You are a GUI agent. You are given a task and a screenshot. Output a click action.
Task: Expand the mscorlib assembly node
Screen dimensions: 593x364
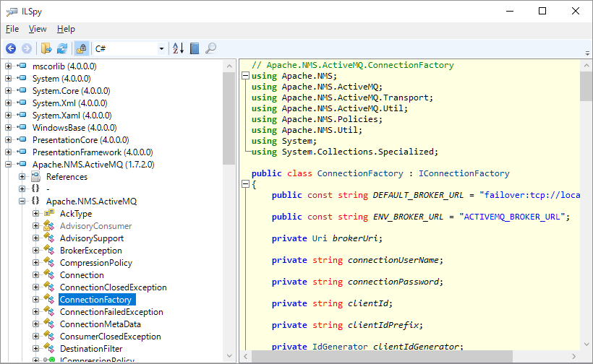click(x=9, y=66)
